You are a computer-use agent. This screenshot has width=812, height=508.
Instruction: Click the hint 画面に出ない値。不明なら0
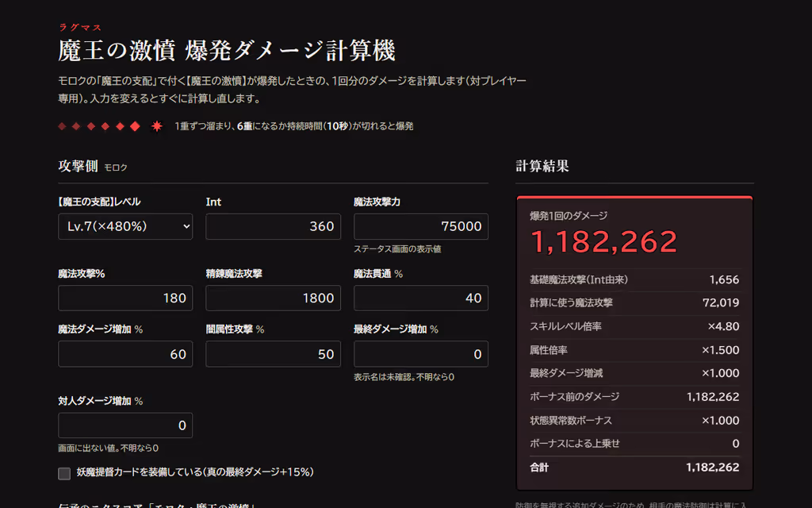(108, 448)
